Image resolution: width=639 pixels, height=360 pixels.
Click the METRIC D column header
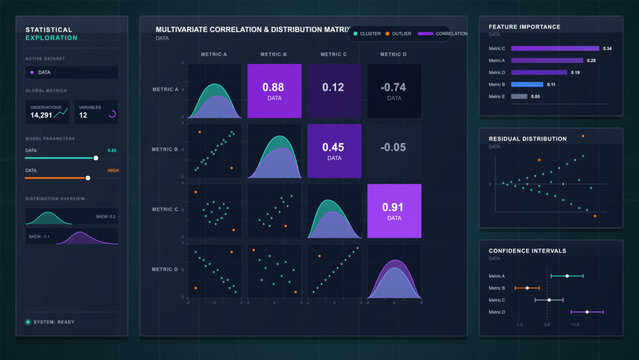[x=393, y=54]
